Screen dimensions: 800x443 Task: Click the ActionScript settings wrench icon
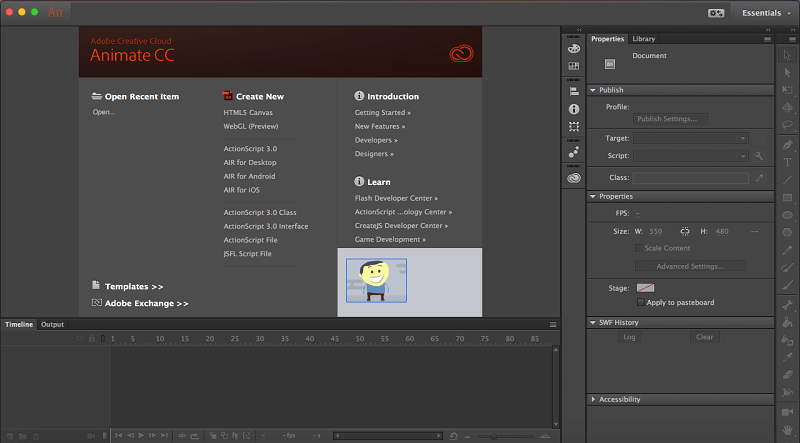759,156
